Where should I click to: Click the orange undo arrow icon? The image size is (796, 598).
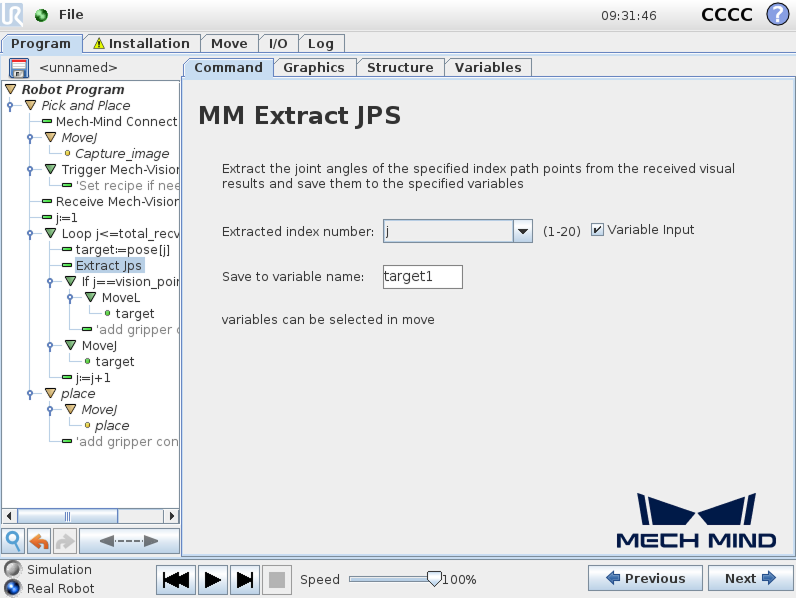click(x=39, y=541)
